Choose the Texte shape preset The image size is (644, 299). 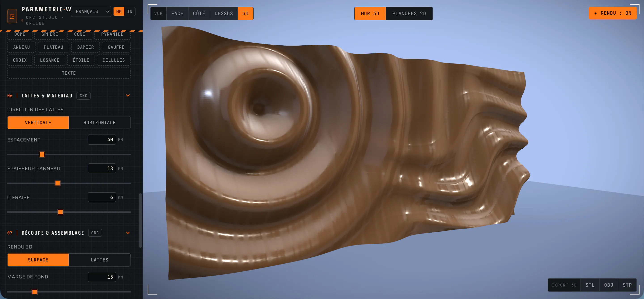pyautogui.click(x=69, y=73)
